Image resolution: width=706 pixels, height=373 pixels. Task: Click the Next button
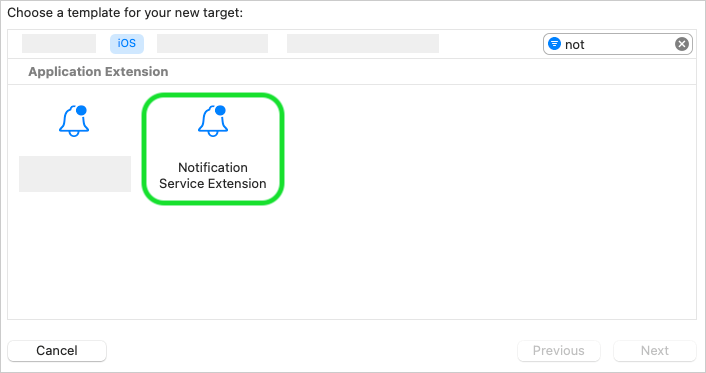[x=655, y=350]
